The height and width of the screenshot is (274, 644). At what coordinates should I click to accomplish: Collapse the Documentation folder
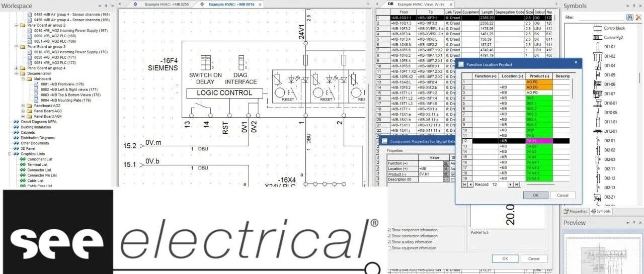point(16,73)
